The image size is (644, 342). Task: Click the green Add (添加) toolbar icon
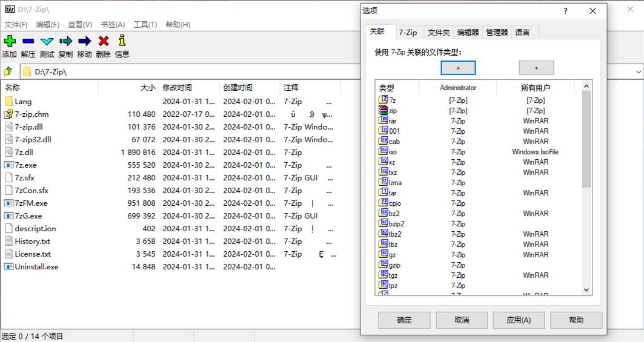[10, 41]
